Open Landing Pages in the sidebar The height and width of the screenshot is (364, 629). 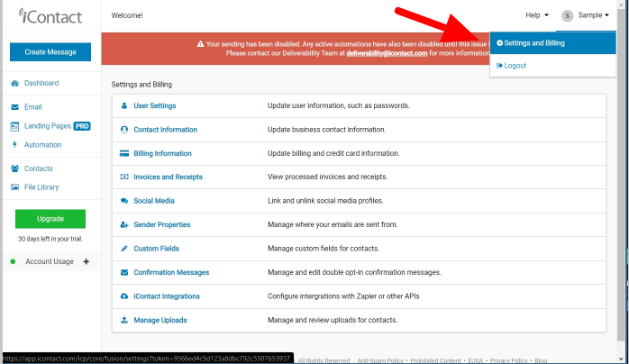(48, 126)
